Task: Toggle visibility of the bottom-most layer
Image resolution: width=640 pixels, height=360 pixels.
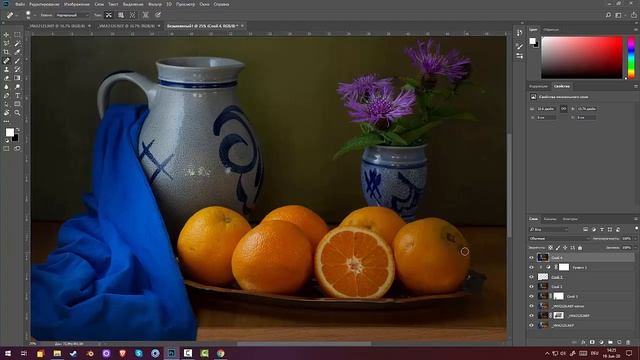Action: 531,325
